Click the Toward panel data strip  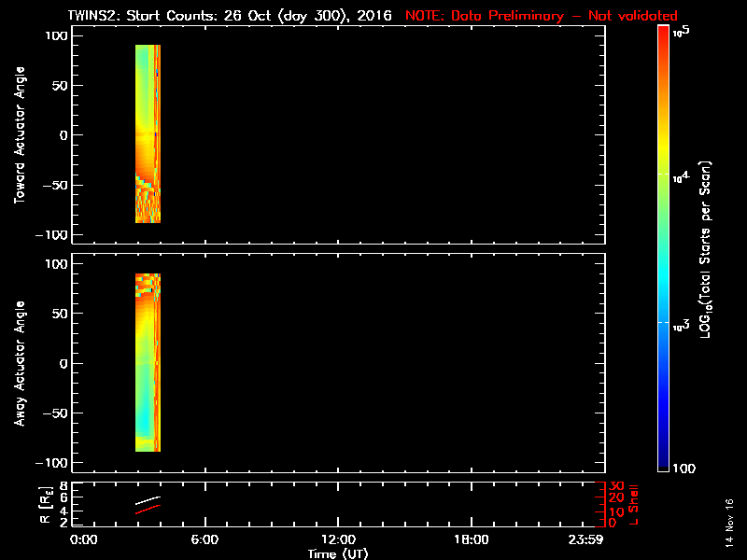pos(148,133)
